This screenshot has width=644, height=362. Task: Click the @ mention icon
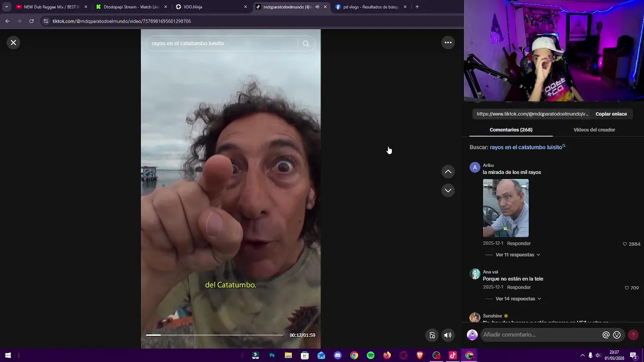coord(606,335)
